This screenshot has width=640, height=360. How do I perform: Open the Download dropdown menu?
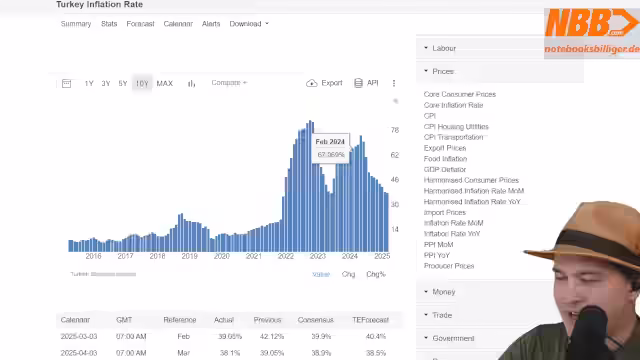[x=249, y=24]
